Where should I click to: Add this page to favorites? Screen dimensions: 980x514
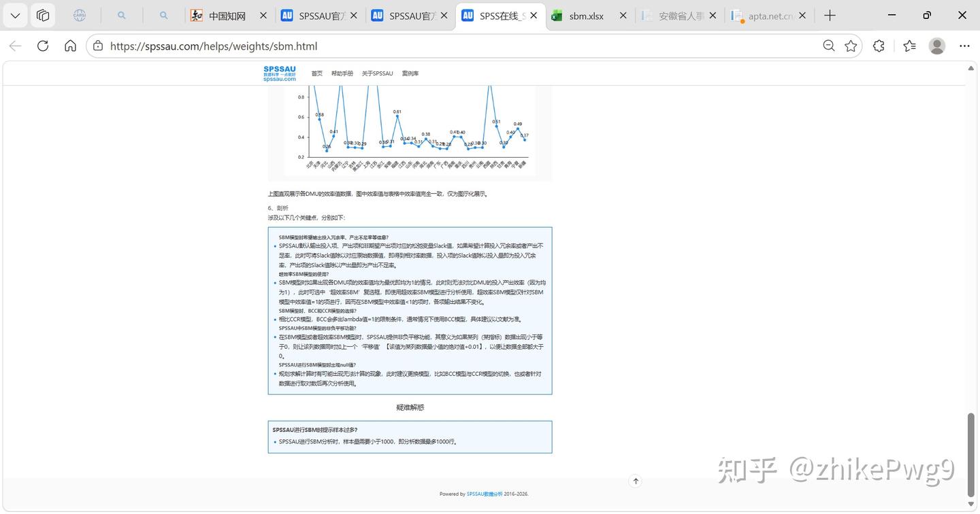pos(851,46)
